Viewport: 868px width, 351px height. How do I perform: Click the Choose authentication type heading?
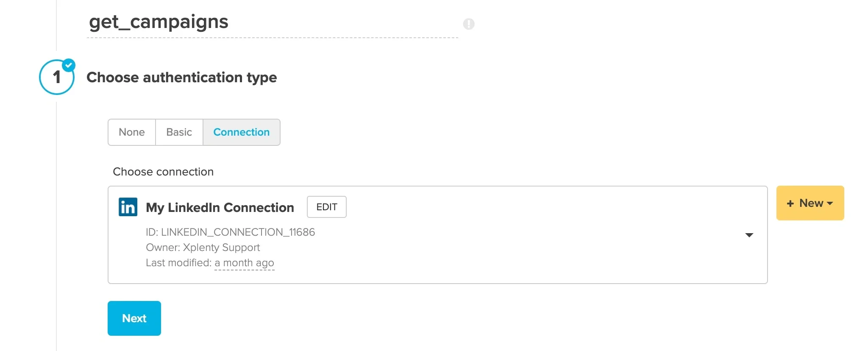(x=182, y=78)
